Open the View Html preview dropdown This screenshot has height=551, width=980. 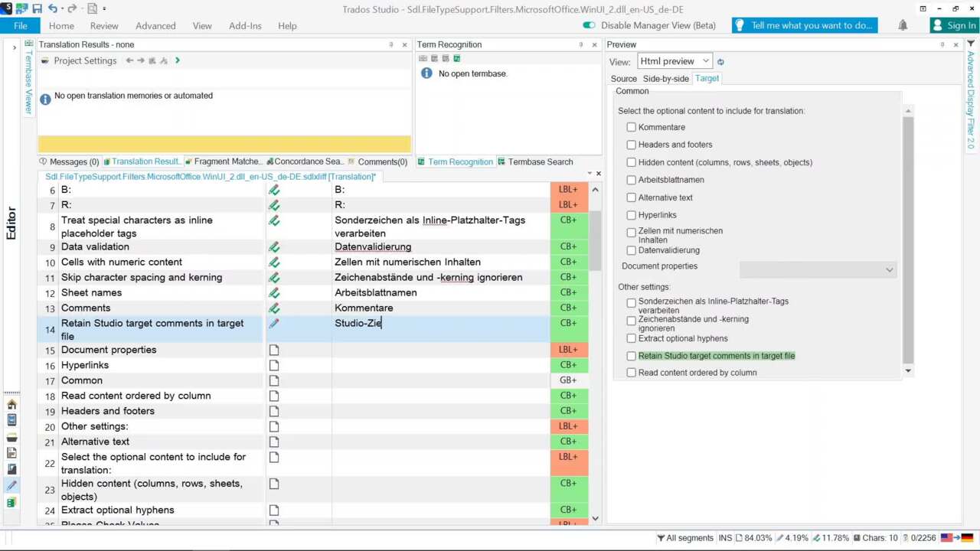coord(674,61)
